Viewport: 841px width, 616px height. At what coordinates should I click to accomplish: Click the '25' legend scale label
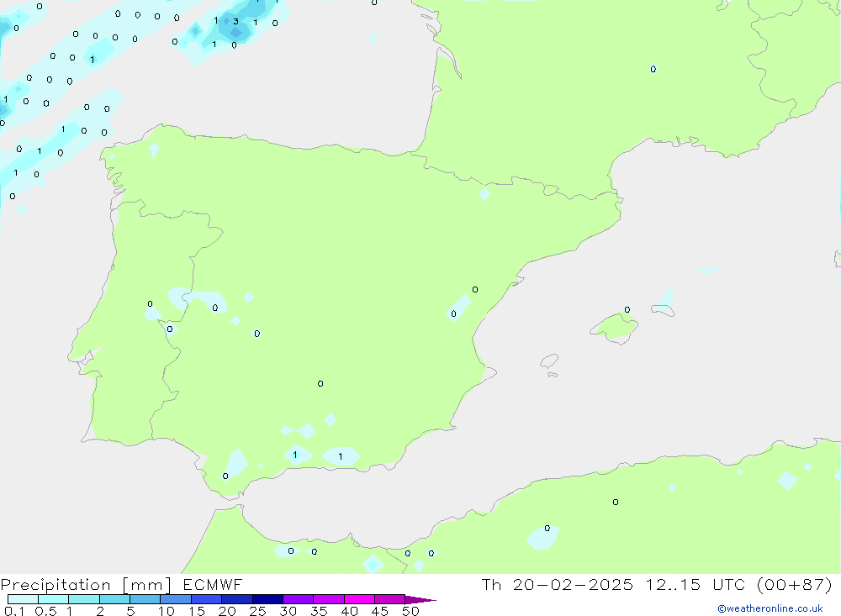[257, 611]
